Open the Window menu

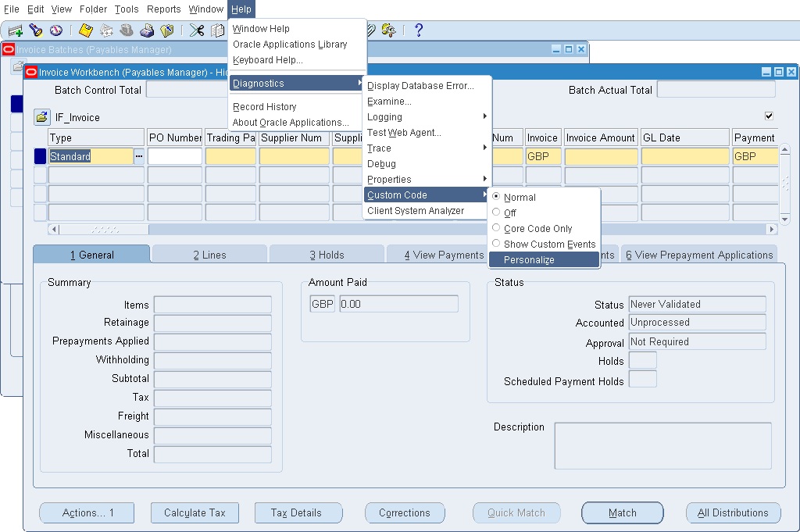tap(205, 9)
